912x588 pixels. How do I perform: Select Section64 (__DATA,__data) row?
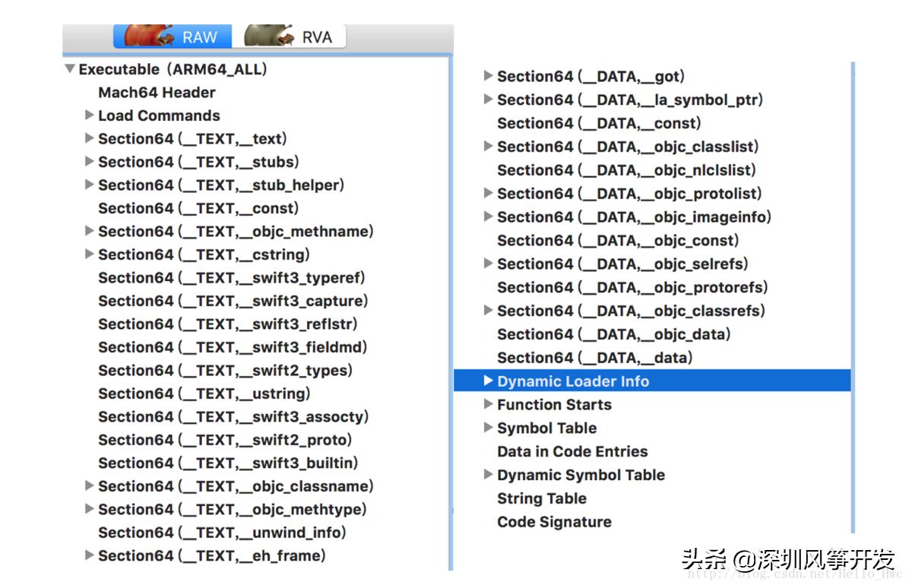[x=595, y=358]
